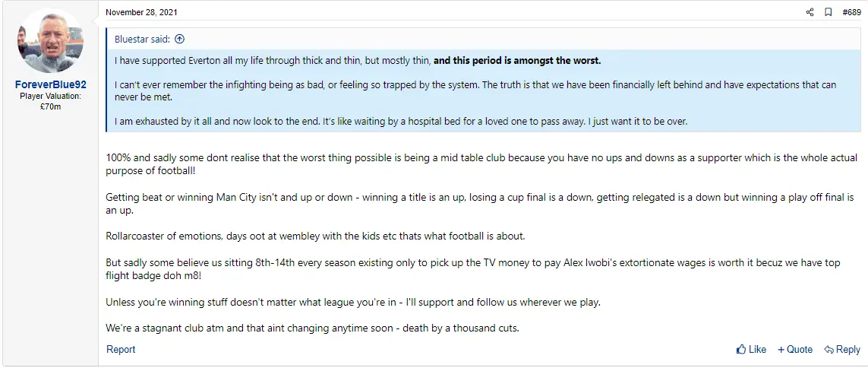Click the reply arrow icon

829,350
